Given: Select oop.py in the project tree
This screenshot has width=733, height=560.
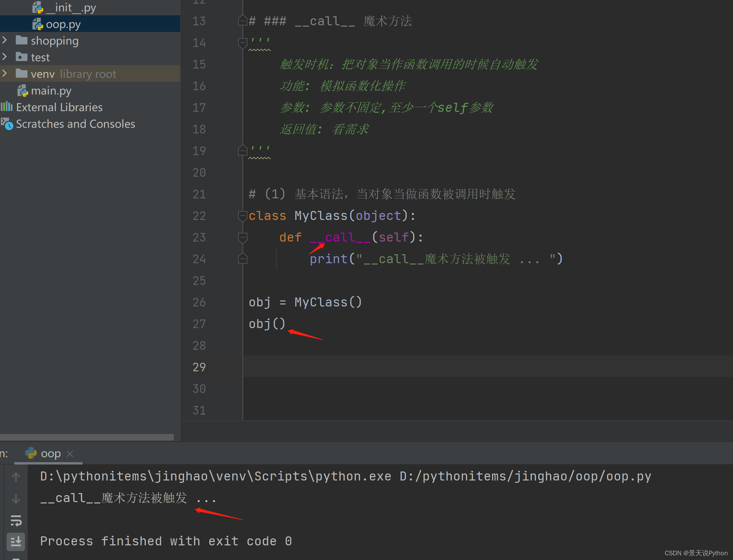Looking at the screenshot, I should click(x=63, y=24).
